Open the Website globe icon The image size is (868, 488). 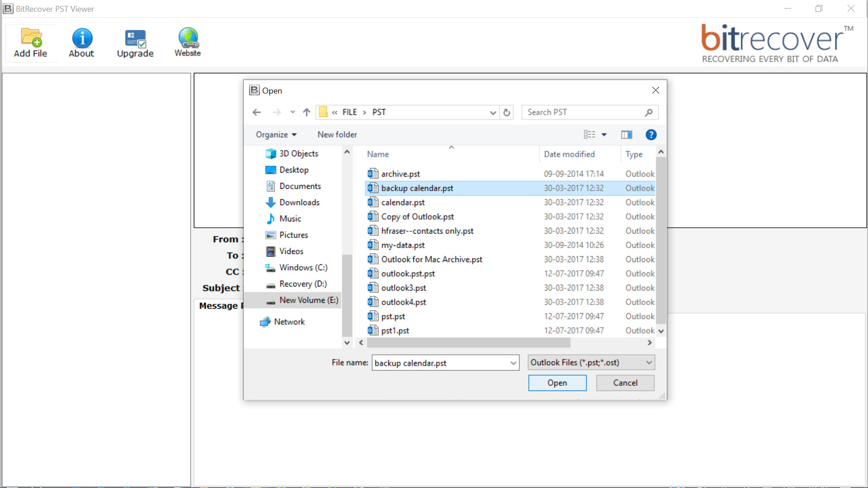click(188, 43)
